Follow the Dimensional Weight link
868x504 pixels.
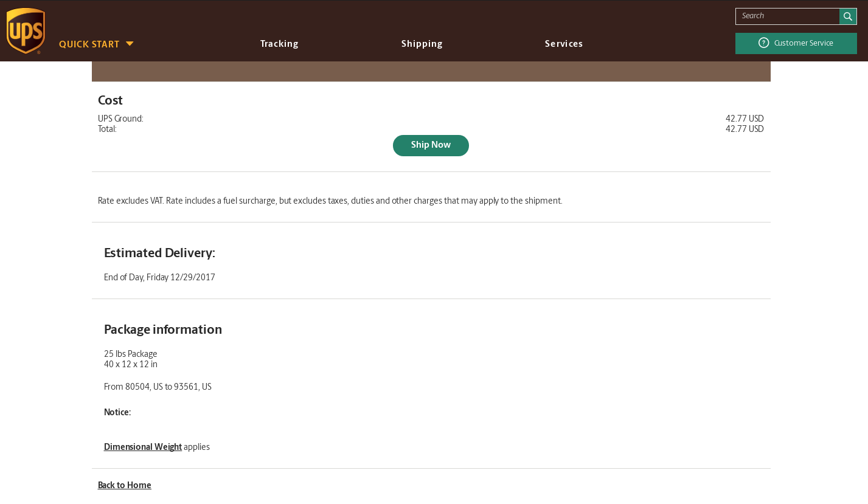(x=143, y=447)
